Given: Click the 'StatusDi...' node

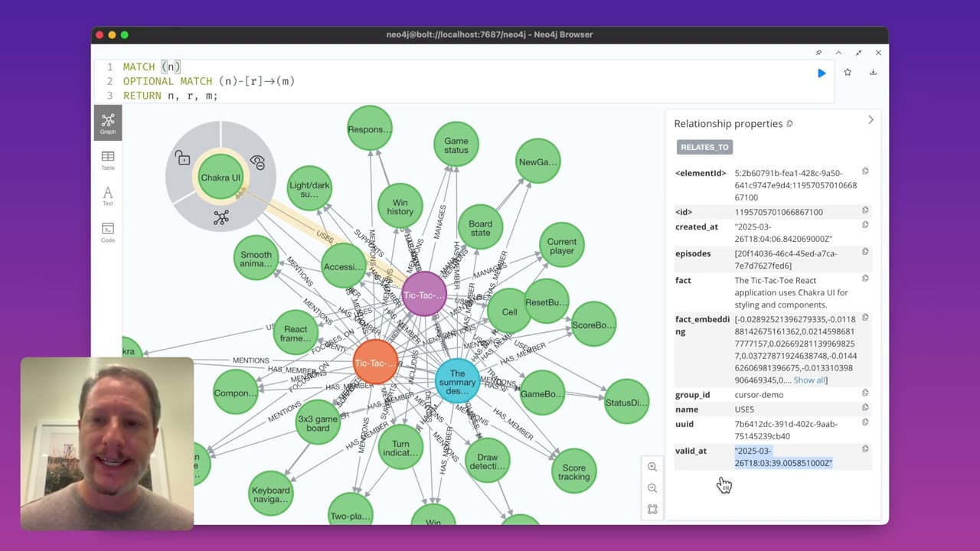Looking at the screenshot, I should click(626, 403).
